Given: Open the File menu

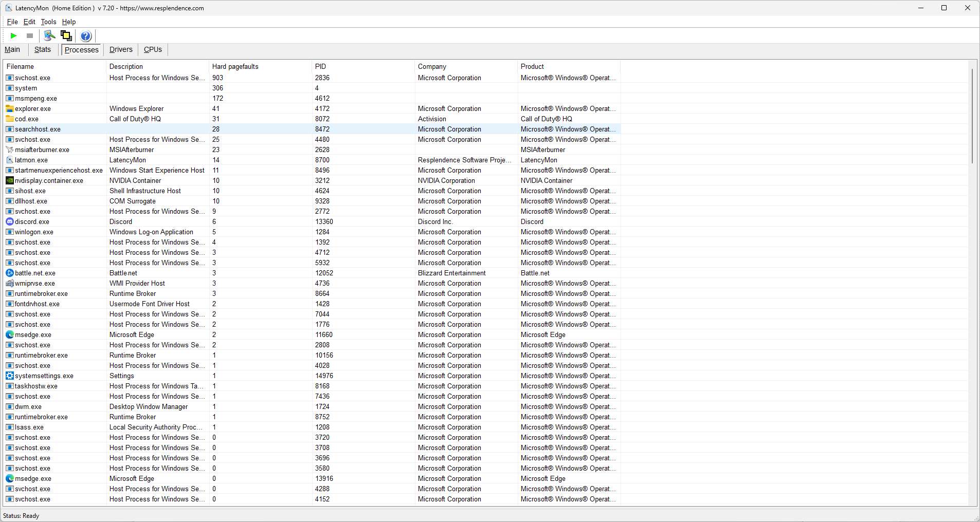Looking at the screenshot, I should 12,22.
